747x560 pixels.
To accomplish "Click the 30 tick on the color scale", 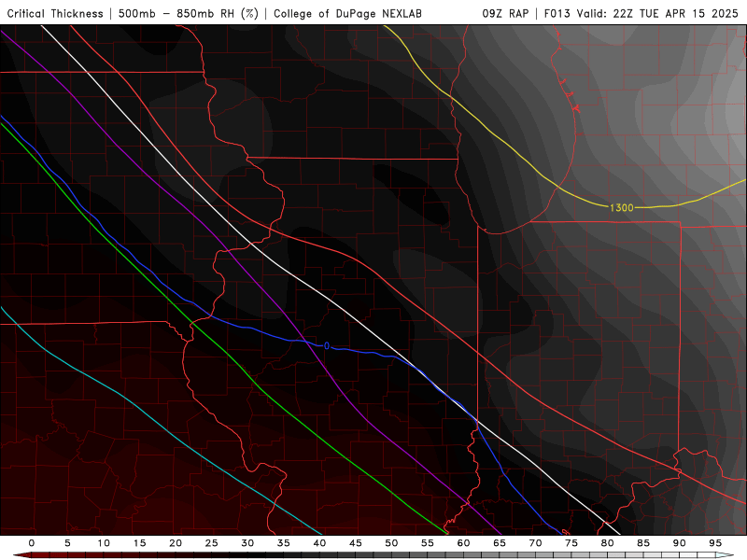I will (247, 543).
